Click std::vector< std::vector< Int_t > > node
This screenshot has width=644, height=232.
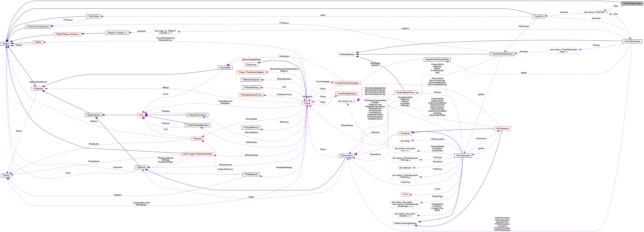(405, 149)
